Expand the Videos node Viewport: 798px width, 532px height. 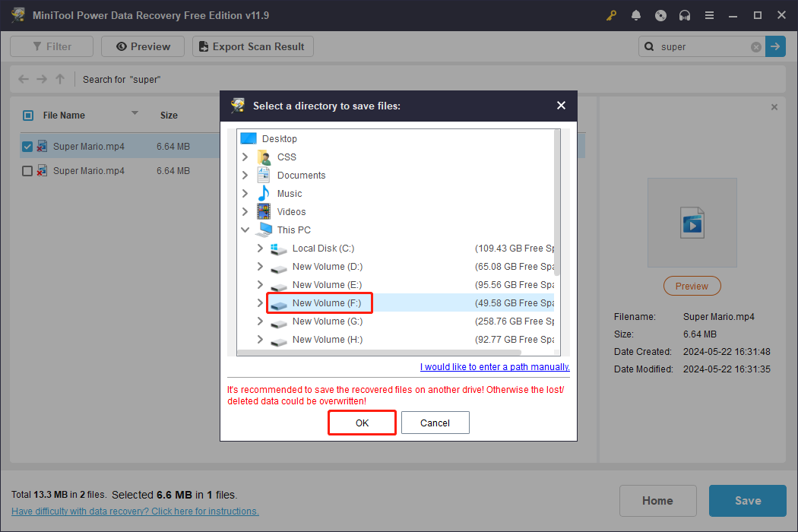coord(245,211)
